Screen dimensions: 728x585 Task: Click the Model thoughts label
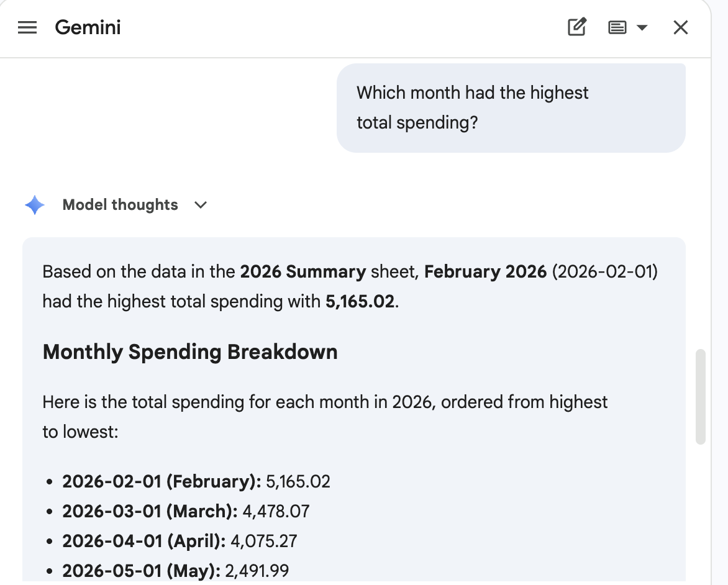coord(121,205)
